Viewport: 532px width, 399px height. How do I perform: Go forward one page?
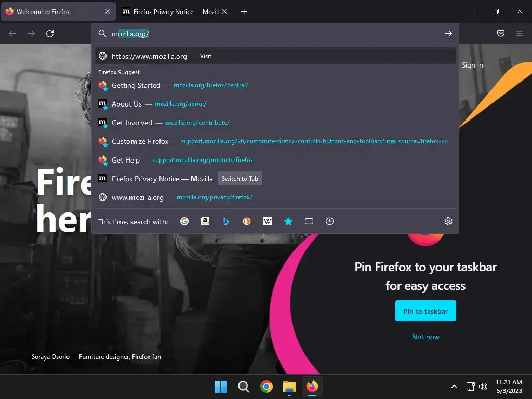click(x=31, y=34)
